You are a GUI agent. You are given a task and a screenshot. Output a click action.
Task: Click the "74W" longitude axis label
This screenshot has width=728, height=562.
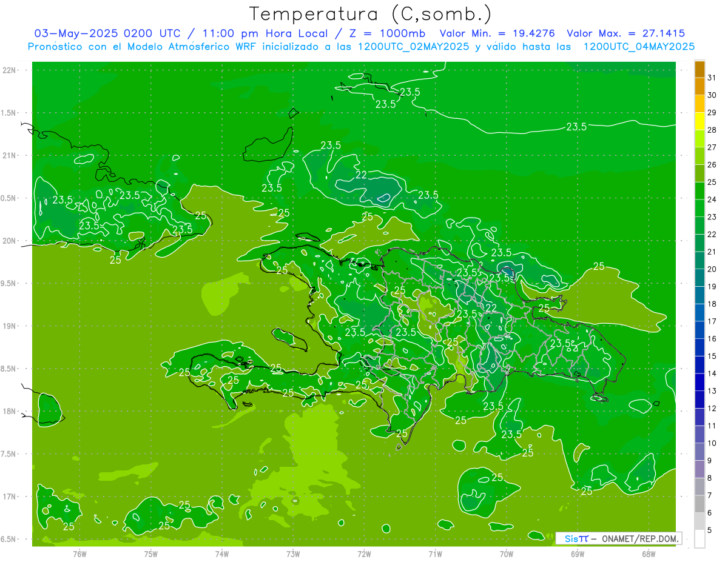coord(222,554)
